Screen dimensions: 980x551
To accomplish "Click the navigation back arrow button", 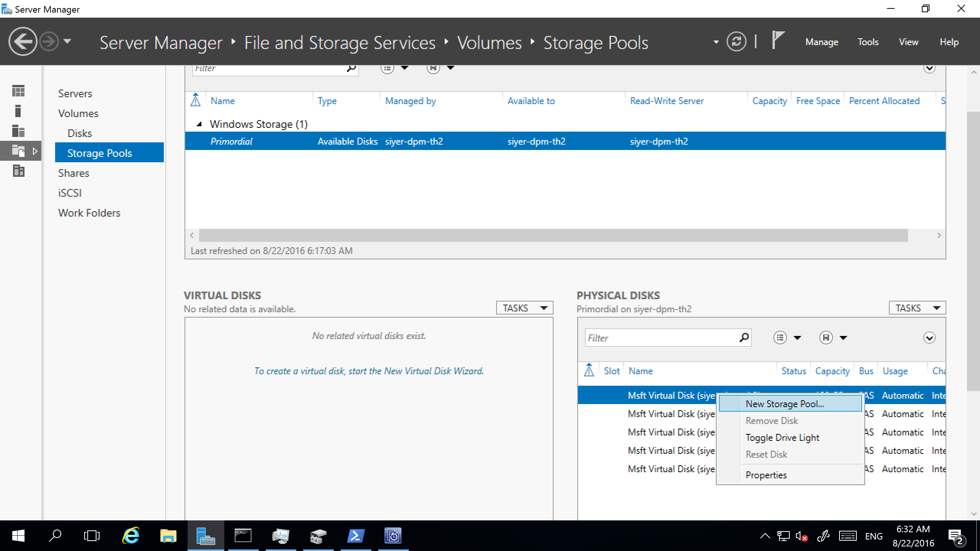I will (21, 42).
